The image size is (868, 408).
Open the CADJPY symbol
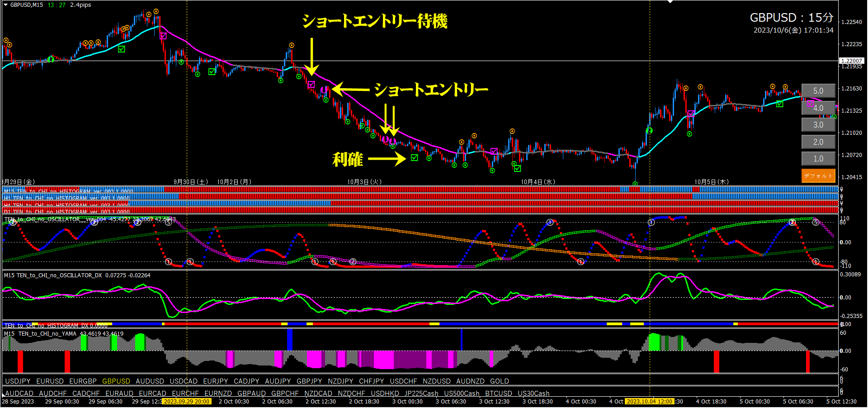point(246,381)
